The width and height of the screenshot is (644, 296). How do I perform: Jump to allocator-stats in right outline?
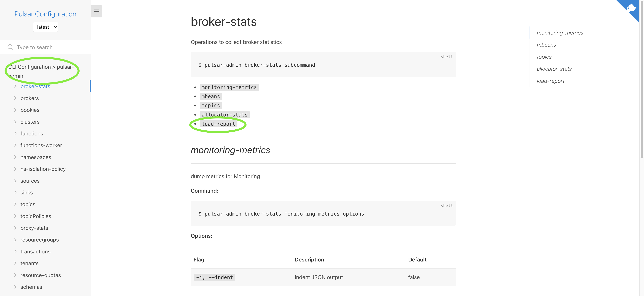(554, 69)
